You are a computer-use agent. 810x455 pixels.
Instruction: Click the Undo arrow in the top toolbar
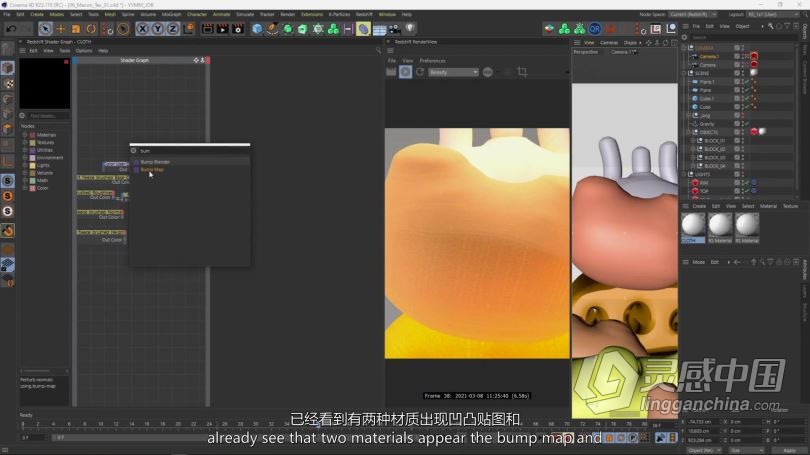11,29
